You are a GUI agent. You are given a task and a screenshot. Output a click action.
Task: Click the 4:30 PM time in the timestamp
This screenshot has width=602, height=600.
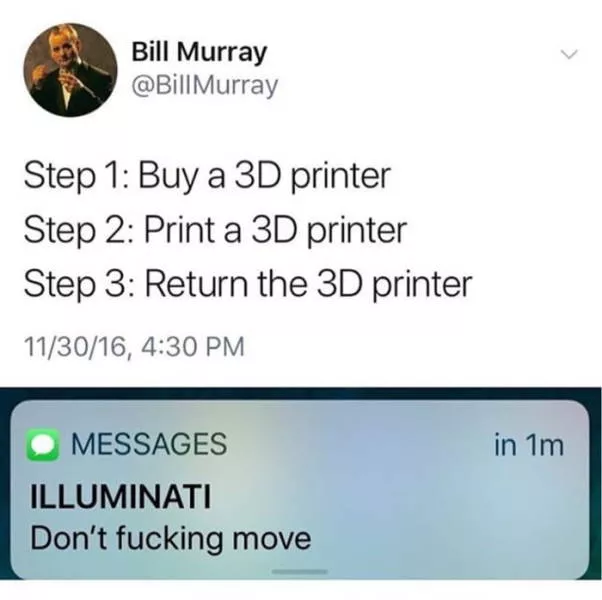pos(193,346)
